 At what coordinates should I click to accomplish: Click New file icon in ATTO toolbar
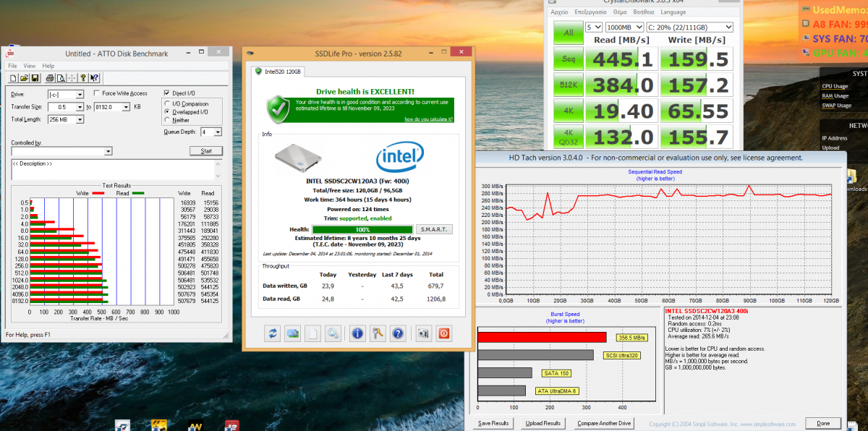tap(13, 78)
